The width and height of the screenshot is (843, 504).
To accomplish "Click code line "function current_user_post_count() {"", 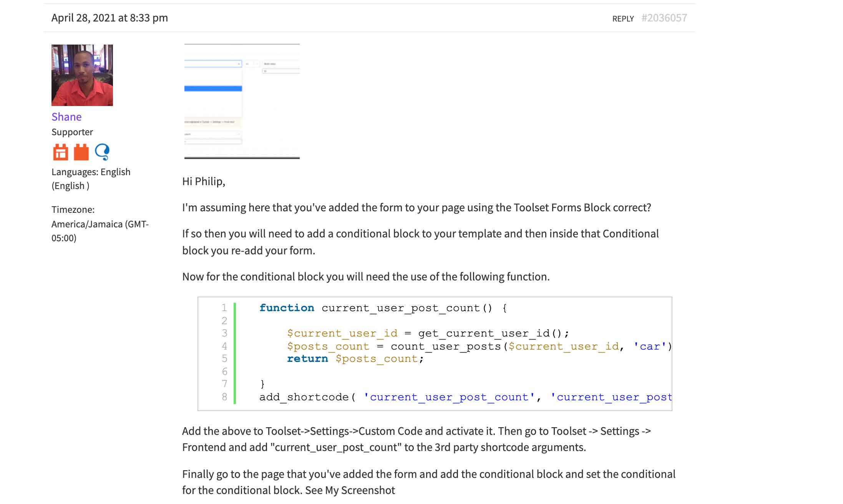I will 383,308.
